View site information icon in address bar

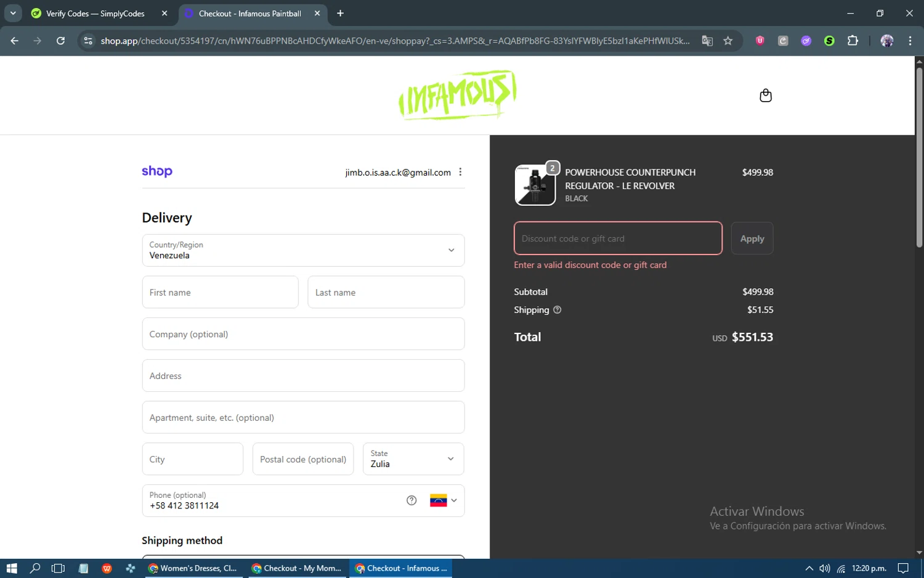(x=88, y=41)
